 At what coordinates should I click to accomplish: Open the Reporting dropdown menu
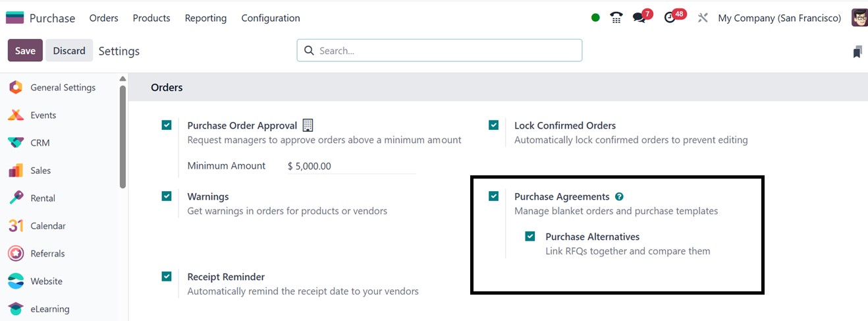[x=205, y=18]
